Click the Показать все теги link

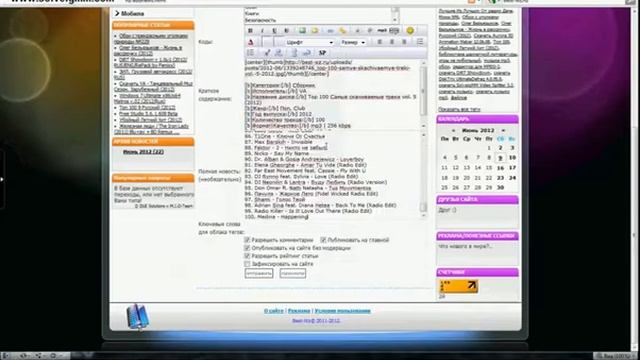point(459,109)
